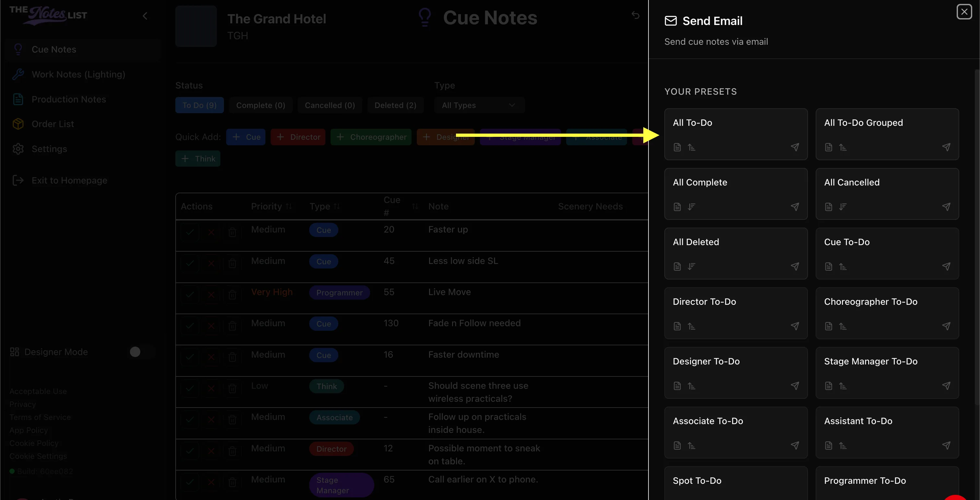
Task: Click sort icon on Director To-Do card
Action: click(692, 327)
